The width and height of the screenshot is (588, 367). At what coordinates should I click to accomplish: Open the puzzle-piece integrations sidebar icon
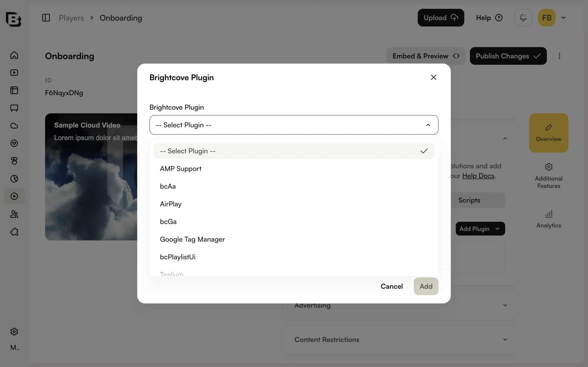[x=14, y=232]
